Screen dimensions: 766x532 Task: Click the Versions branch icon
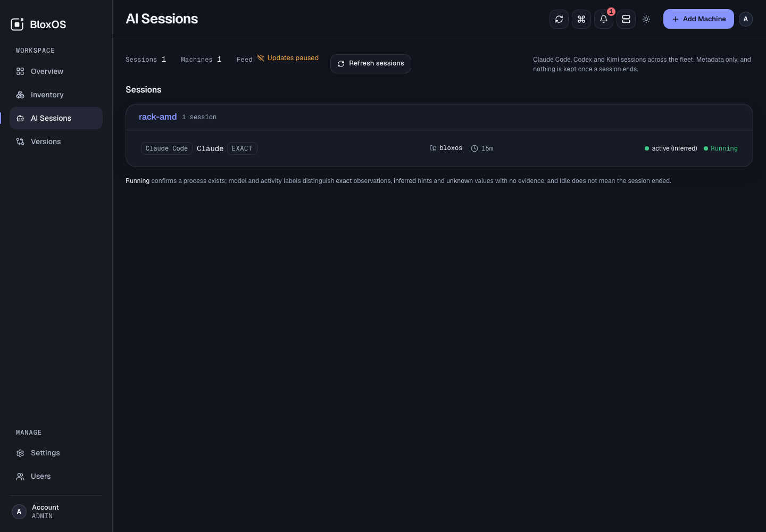20,142
